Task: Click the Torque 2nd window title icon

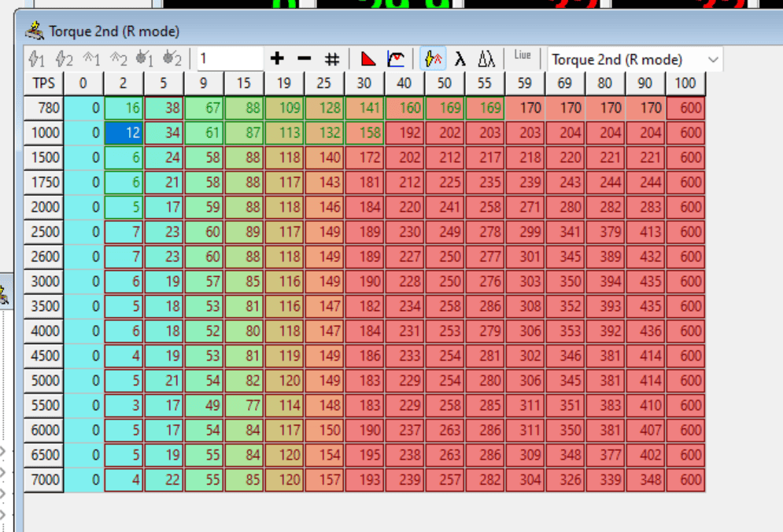Action: click(x=35, y=31)
